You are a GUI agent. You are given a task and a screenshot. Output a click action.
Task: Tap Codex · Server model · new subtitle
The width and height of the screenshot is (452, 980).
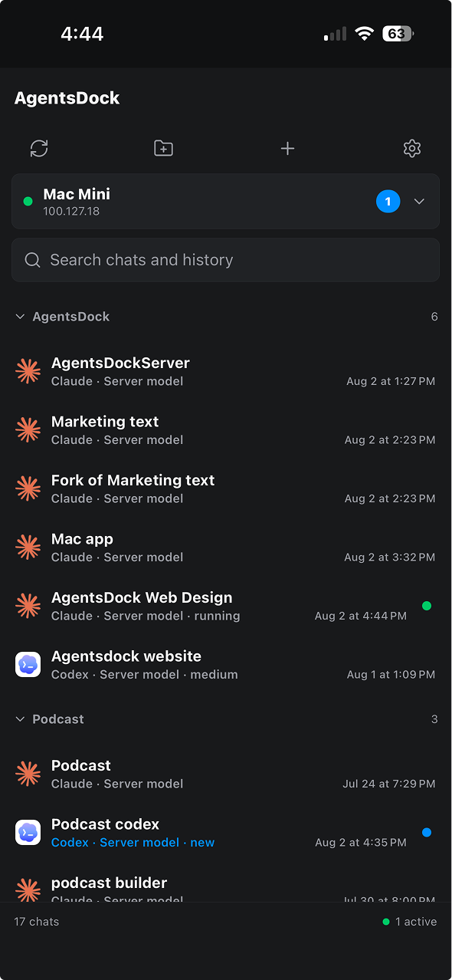(x=133, y=843)
